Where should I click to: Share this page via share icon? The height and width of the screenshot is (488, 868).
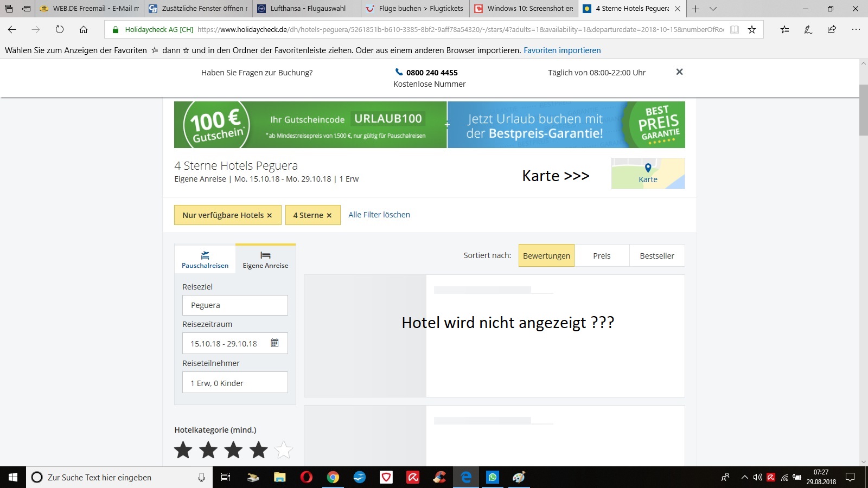tap(832, 29)
